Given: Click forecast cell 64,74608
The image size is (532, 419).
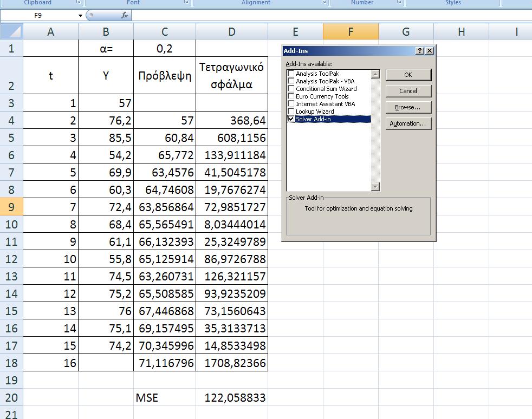Looking at the screenshot, I should (x=165, y=189).
